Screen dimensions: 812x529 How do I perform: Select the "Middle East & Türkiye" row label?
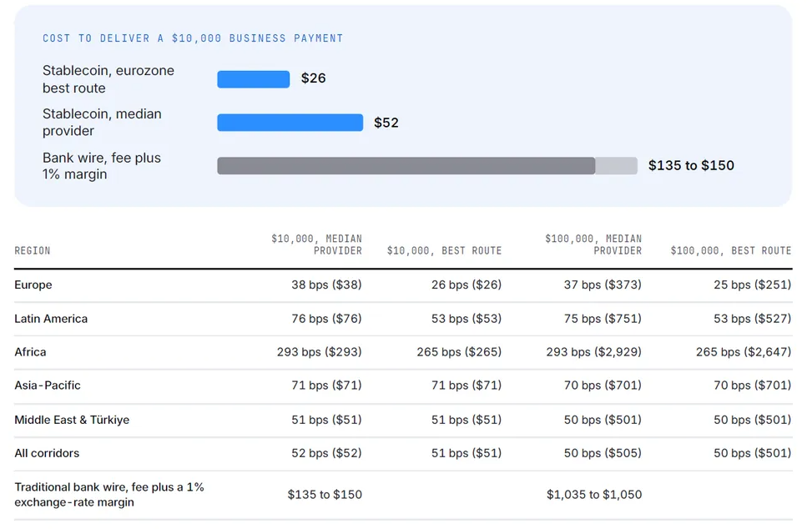[72, 420]
